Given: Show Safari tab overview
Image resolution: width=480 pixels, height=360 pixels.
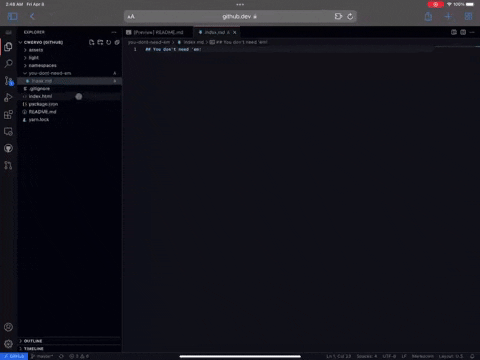Looking at the screenshot, I should 468,16.
